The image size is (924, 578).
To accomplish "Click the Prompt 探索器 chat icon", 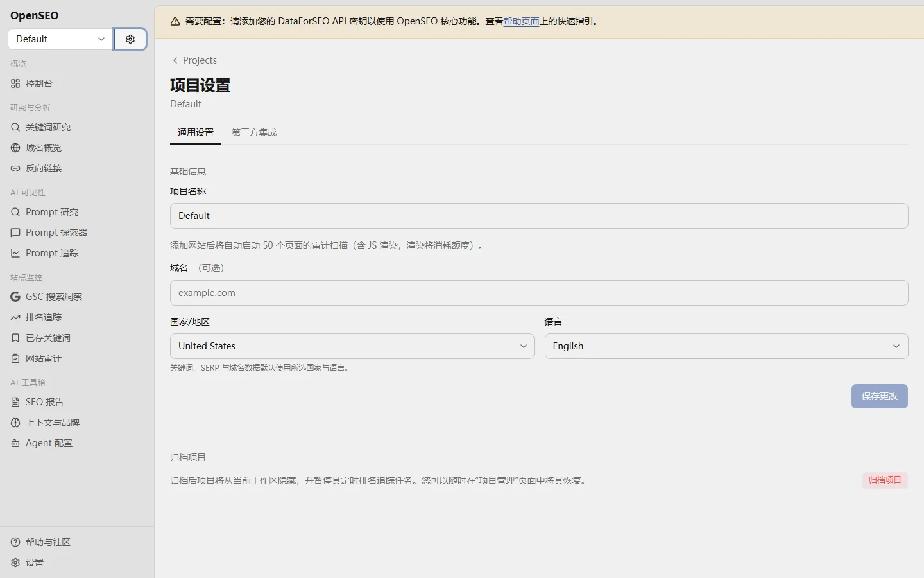I will tap(15, 232).
